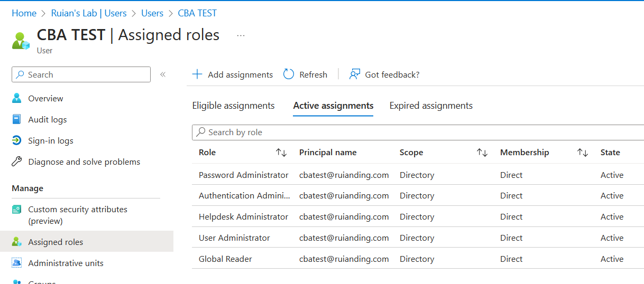The image size is (644, 284).
Task: Switch to Eligible assignments tab
Action: (x=233, y=106)
